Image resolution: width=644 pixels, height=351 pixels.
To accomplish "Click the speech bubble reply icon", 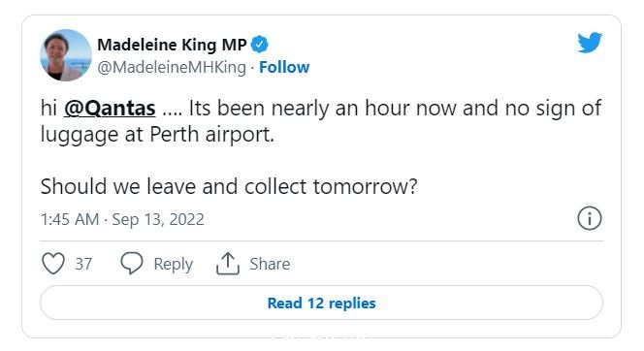I will coord(132,263).
